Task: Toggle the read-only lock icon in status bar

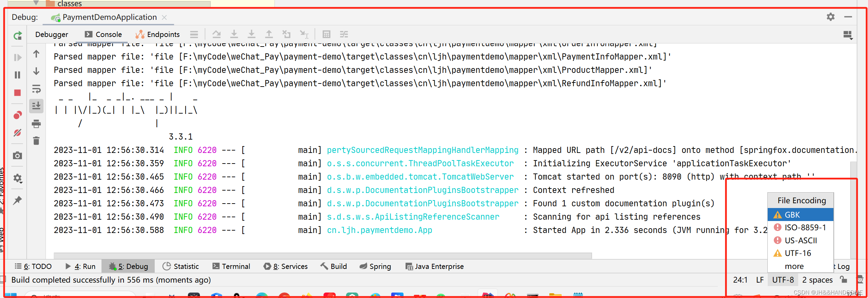Action: point(844,280)
